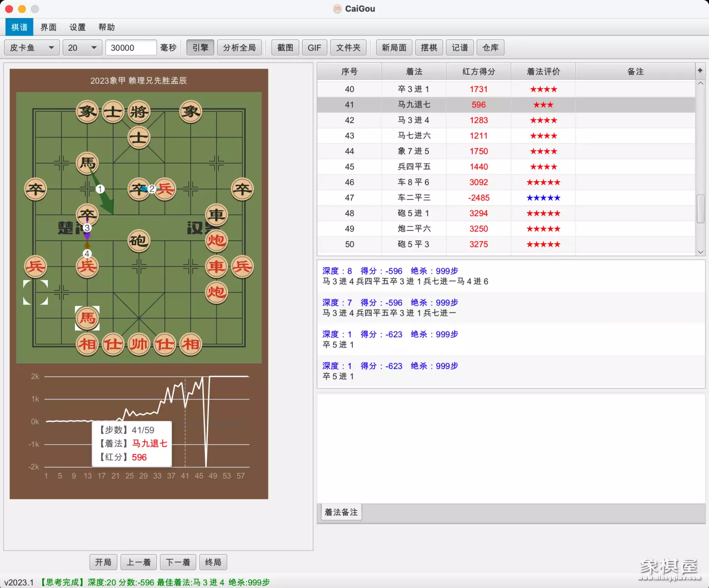
Task: Click 上一着 previous move button
Action: [138, 562]
